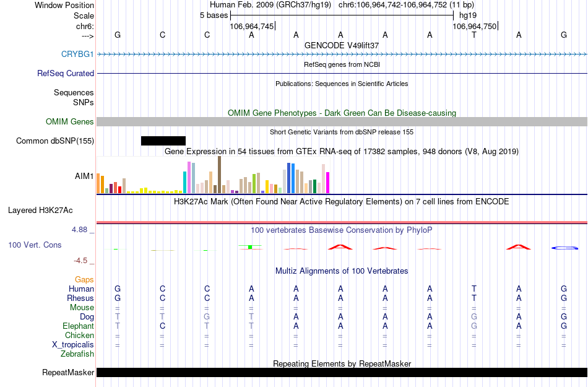
Task: Click the black RepeatMasker element bar
Action: pyautogui.click(x=342, y=372)
